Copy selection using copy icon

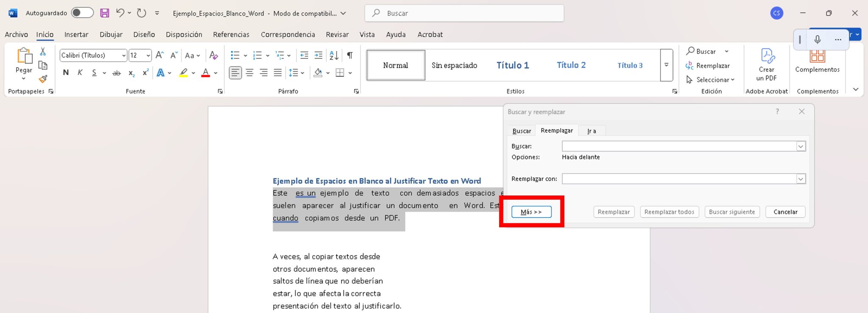point(43,65)
